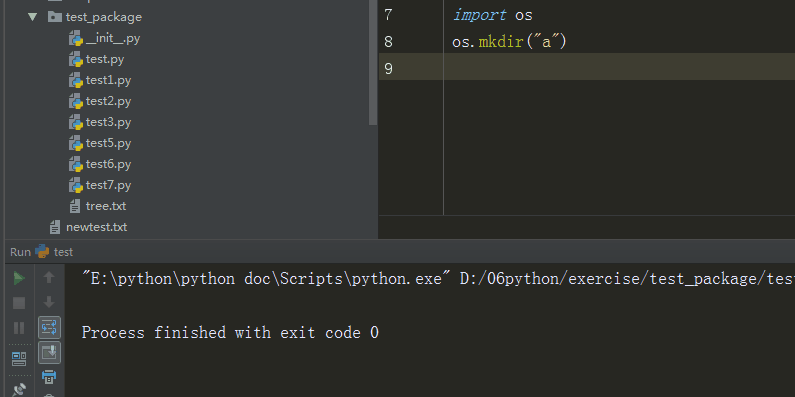Click test3.py file entry
This screenshot has height=397, width=795.
pos(100,122)
